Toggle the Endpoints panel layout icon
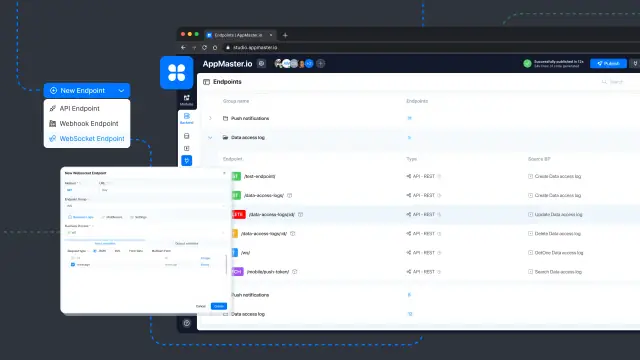 coord(207,82)
